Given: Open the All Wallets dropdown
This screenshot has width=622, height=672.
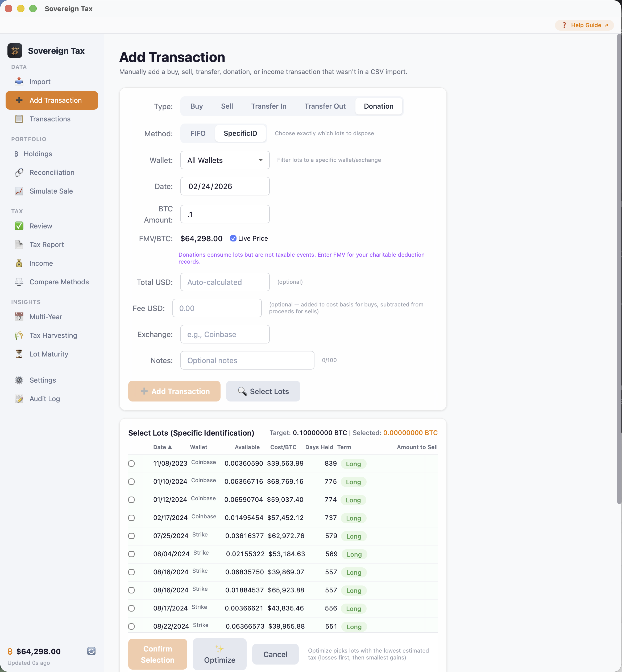Looking at the screenshot, I should 225,160.
